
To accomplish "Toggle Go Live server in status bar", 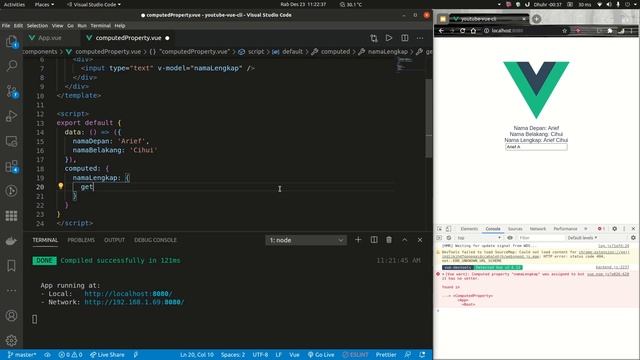I will [321, 355].
